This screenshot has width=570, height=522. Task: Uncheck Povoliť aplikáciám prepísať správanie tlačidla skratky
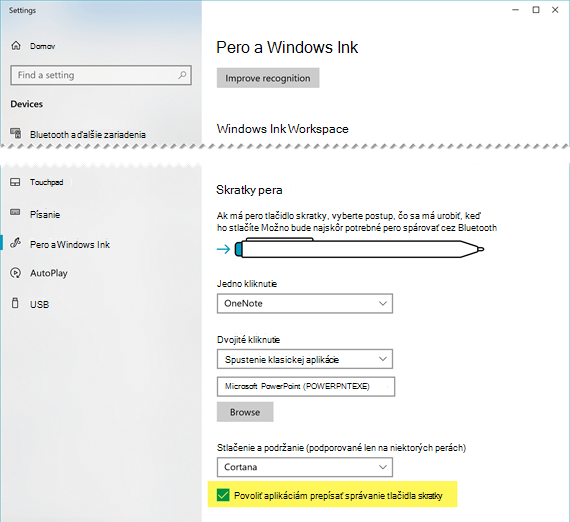(223, 495)
